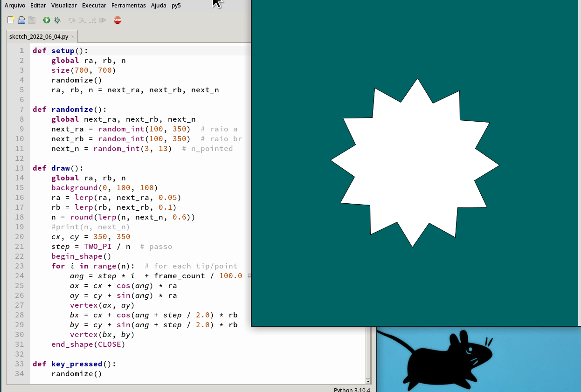Click the Step into debug icon
This screenshot has height=392, width=581.
tap(82, 20)
